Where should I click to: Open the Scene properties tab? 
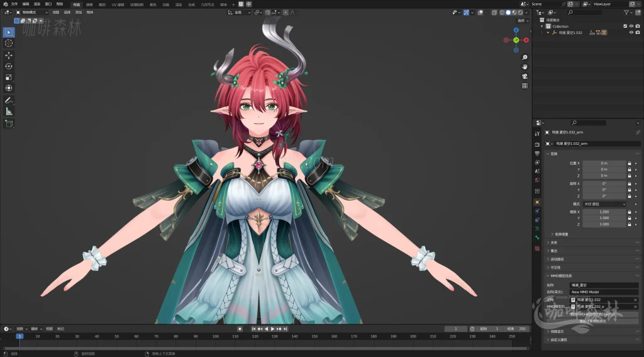click(537, 171)
